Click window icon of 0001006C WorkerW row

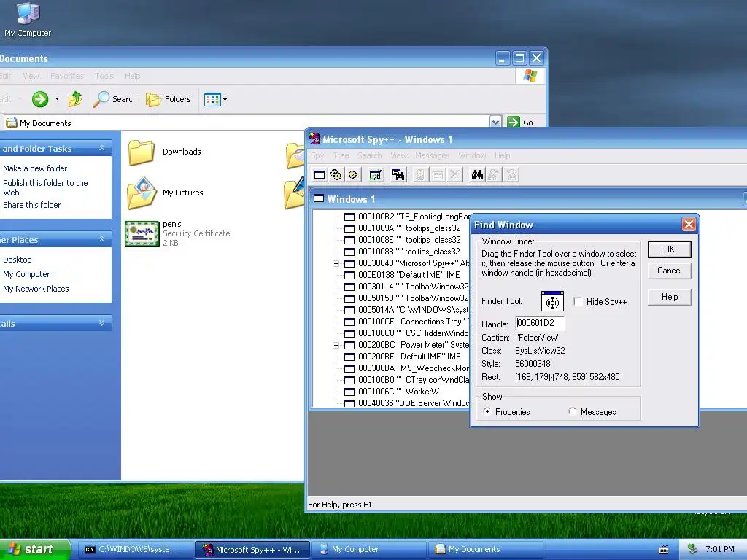[349, 392]
